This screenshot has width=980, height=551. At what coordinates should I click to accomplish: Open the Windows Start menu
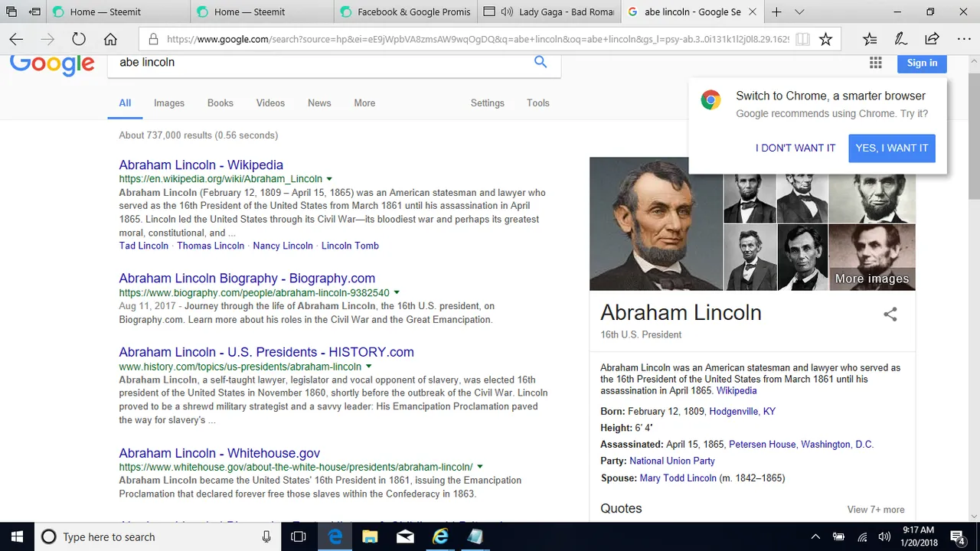tap(17, 536)
